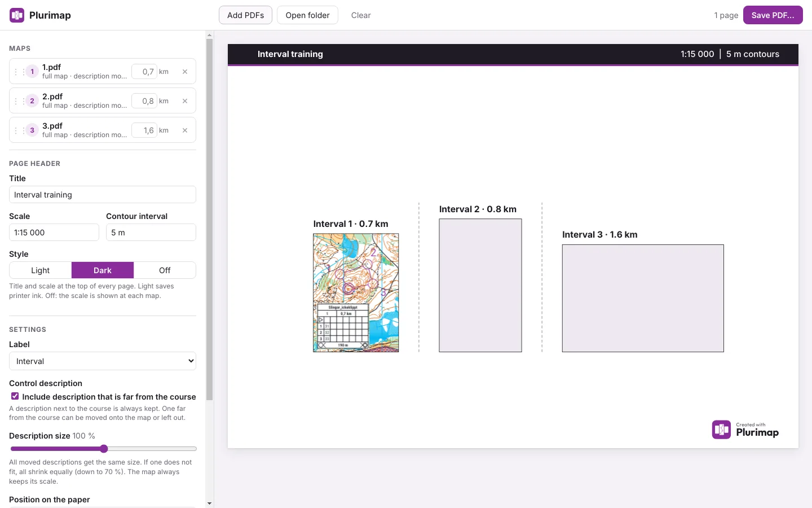Click the number 2 badge of 2.pdf
This screenshot has height=508, width=812.
coord(32,101)
